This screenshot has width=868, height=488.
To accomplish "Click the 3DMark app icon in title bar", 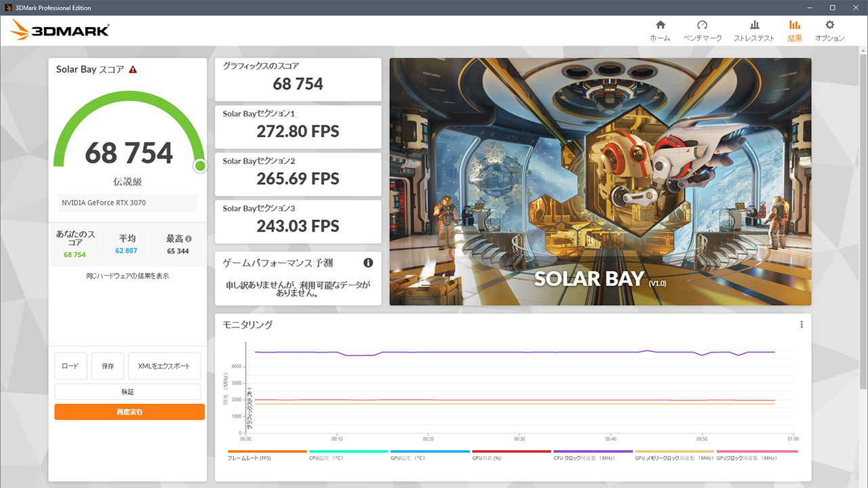I will pyautogui.click(x=7, y=7).
